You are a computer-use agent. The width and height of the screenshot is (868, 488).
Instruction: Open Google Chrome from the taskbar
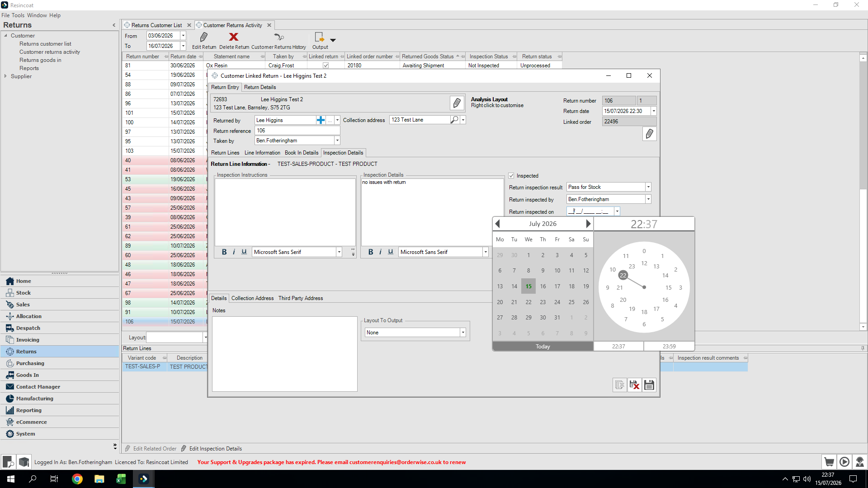77,479
